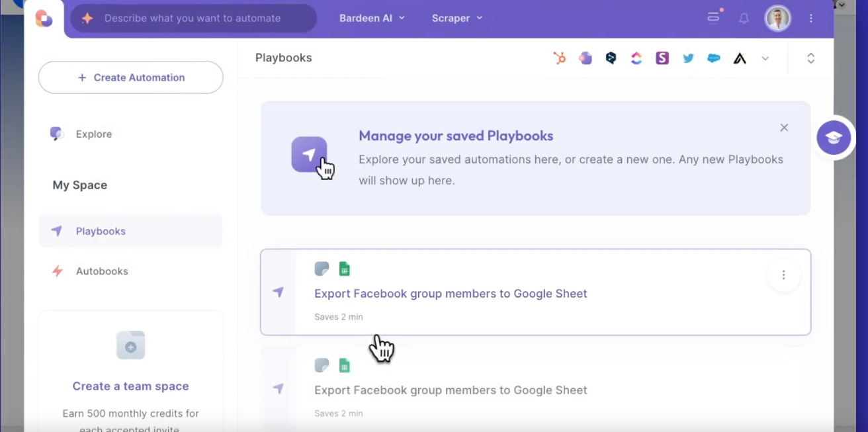Open notifications bell
The image size is (868, 432).
click(744, 19)
